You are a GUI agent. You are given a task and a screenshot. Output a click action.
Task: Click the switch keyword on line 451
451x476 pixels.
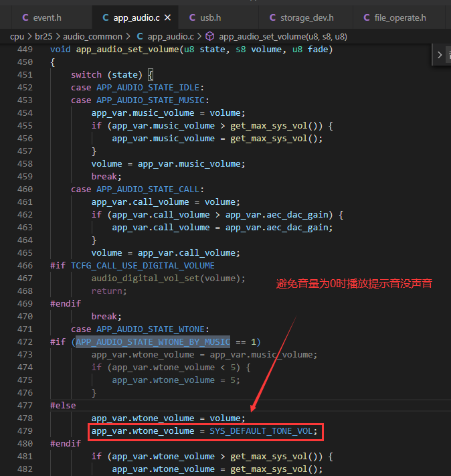86,75
